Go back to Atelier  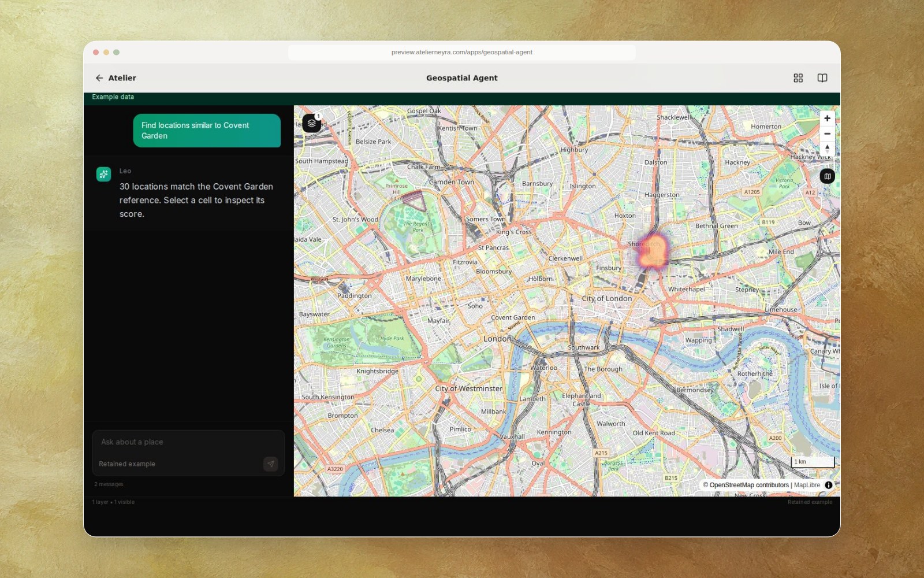tap(115, 78)
